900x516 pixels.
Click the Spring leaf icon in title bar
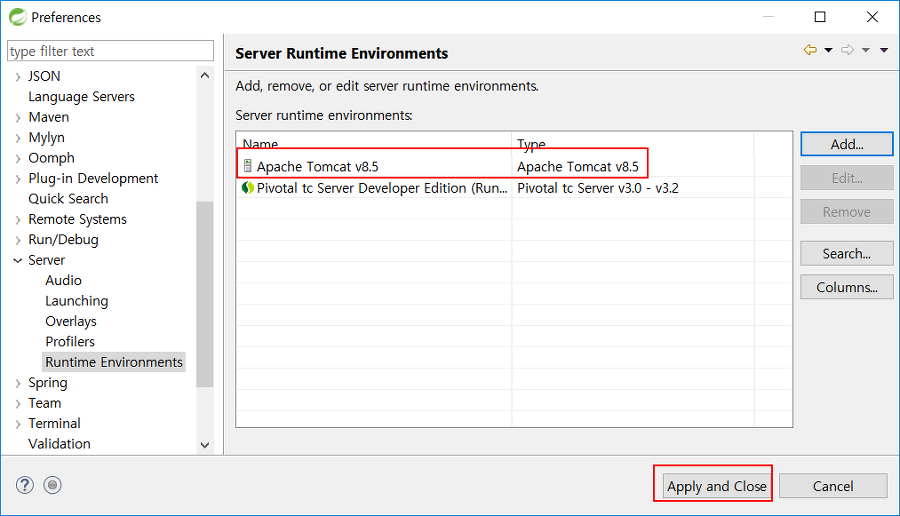[18, 17]
